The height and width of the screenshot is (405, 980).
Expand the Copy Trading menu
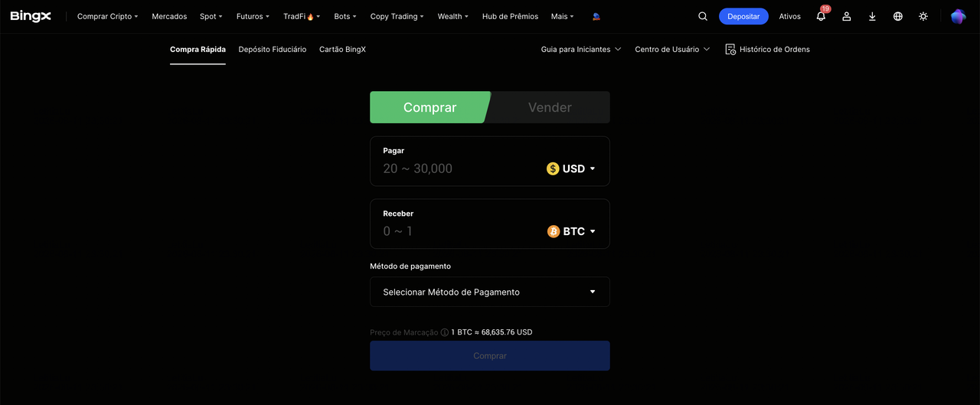coord(397,16)
